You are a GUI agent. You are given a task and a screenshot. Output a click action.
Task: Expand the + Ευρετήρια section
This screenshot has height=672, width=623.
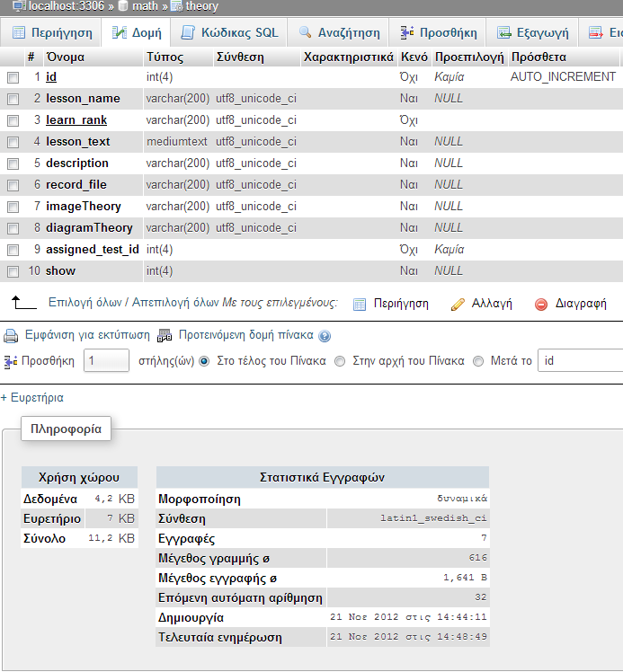click(x=32, y=398)
